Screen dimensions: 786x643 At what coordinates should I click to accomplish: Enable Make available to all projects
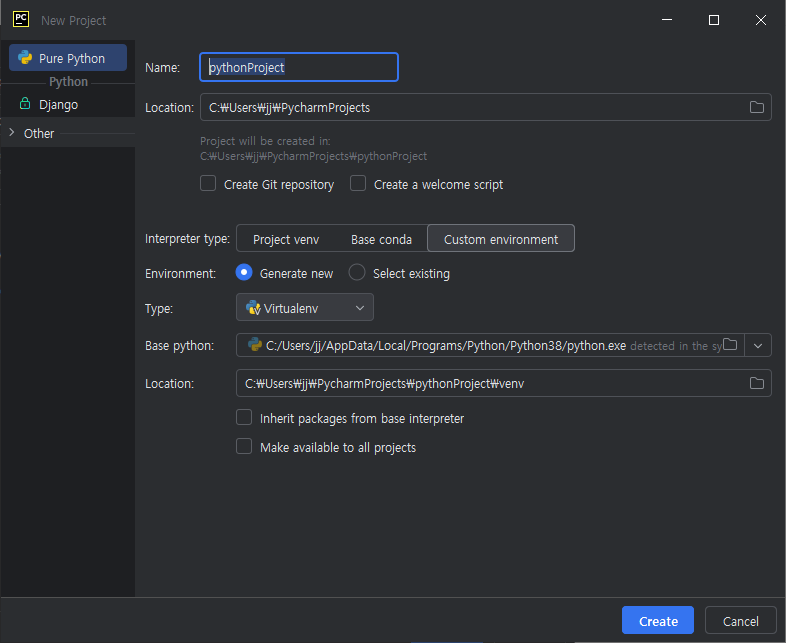point(244,447)
